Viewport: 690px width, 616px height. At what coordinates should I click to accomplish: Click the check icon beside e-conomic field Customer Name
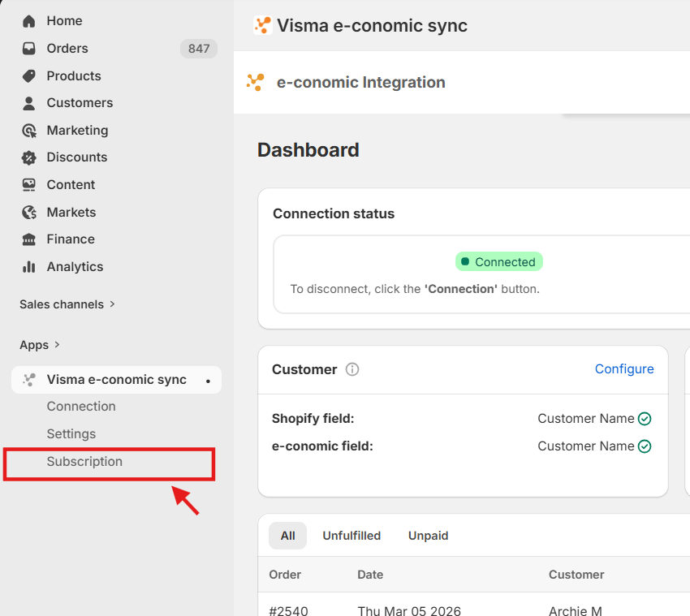point(645,446)
